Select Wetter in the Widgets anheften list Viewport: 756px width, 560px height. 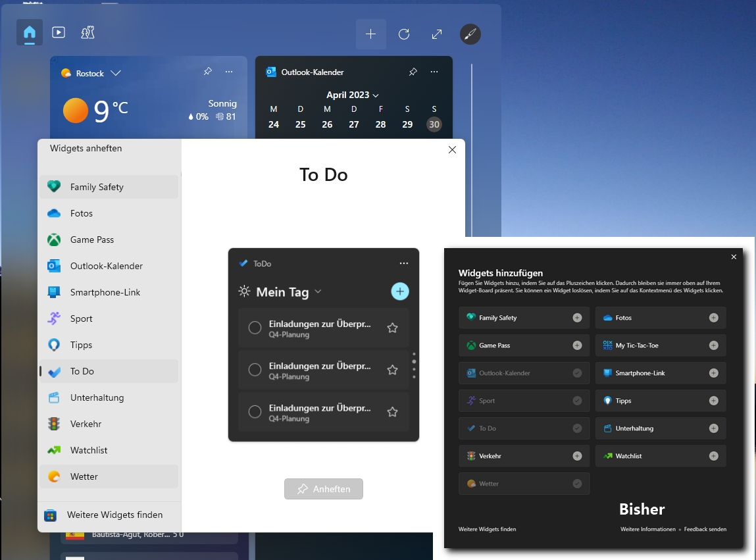click(x=109, y=476)
